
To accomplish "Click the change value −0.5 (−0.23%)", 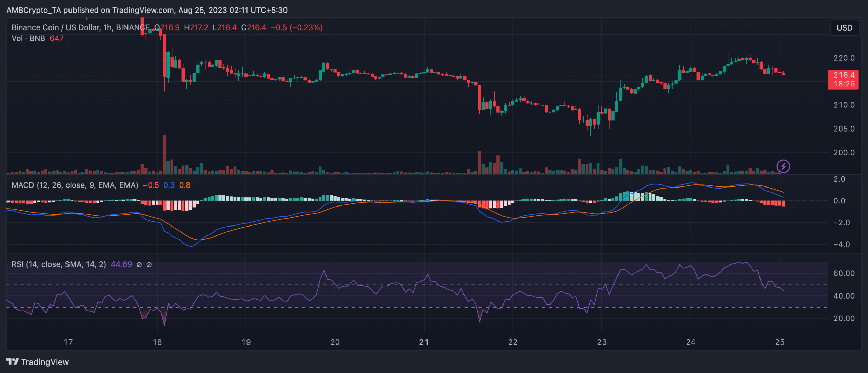I will (297, 27).
